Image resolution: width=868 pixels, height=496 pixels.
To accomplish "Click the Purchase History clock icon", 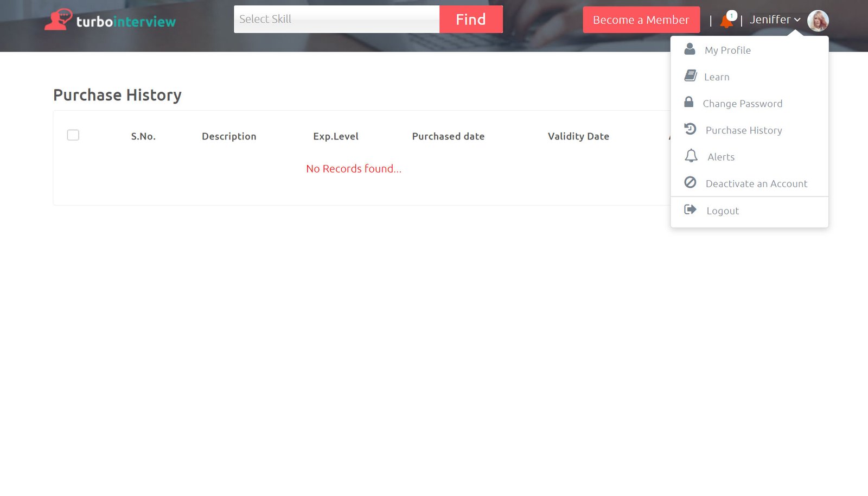I will tap(690, 129).
